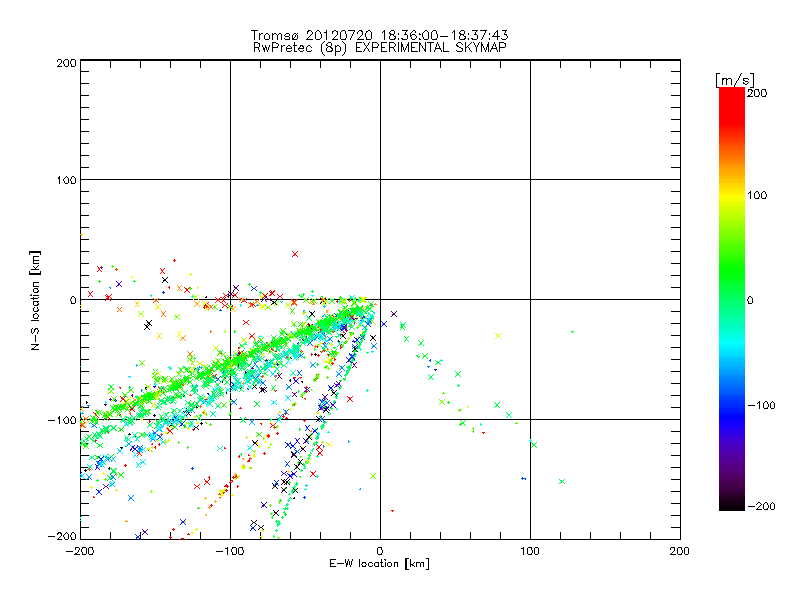Click the "[m/s]" colorbar unit label

tap(734, 80)
